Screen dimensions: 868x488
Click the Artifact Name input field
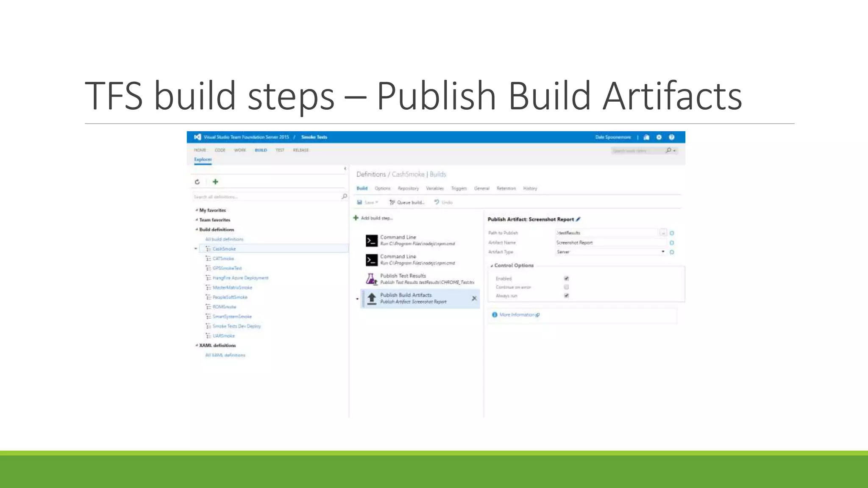tap(611, 243)
